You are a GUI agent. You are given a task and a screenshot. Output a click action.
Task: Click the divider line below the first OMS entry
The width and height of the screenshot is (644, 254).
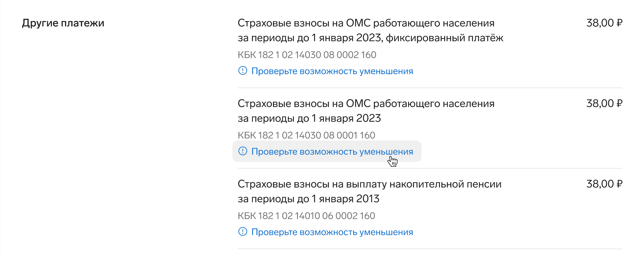(430, 88)
